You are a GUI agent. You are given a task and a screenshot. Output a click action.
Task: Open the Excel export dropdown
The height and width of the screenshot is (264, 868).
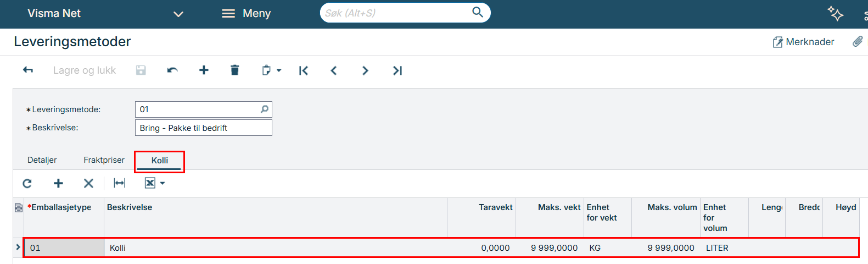[155, 183]
